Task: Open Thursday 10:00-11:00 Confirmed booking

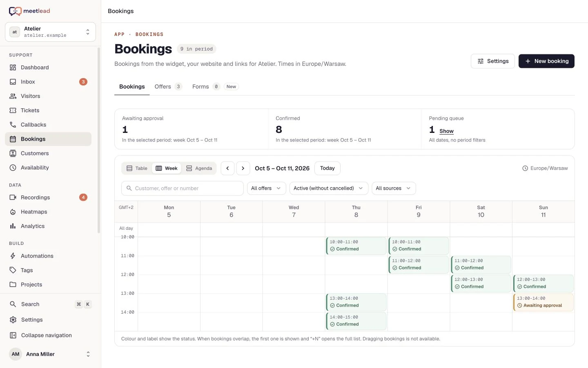Action: 356,246
